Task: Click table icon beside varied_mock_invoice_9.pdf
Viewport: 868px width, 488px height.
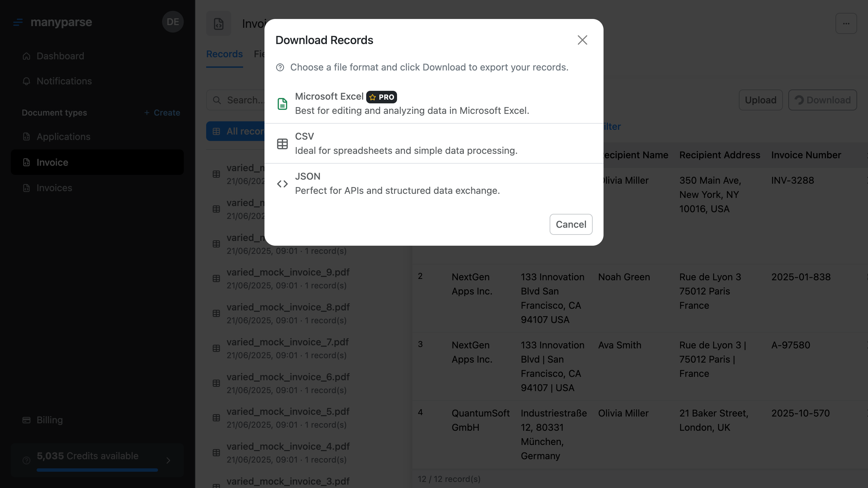Action: 216,279
